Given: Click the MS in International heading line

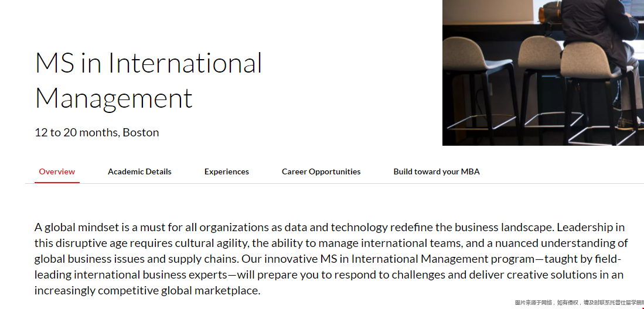Looking at the screenshot, I should pos(149,63).
